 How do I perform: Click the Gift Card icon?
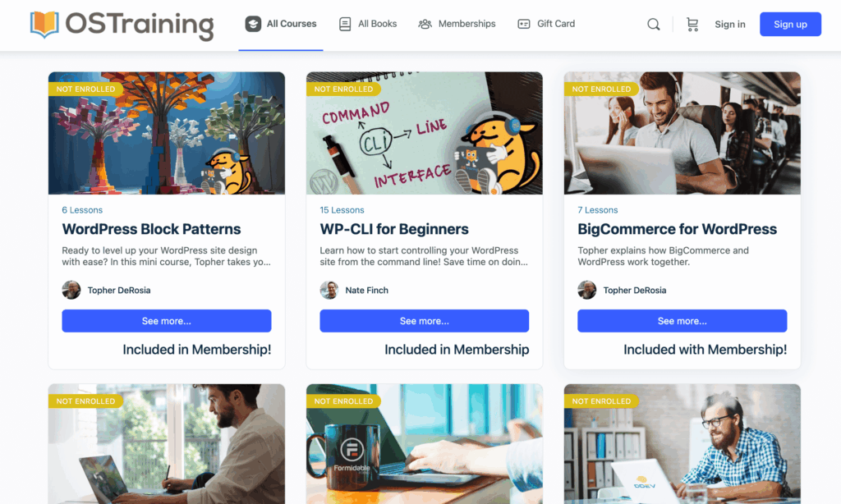coord(523,24)
